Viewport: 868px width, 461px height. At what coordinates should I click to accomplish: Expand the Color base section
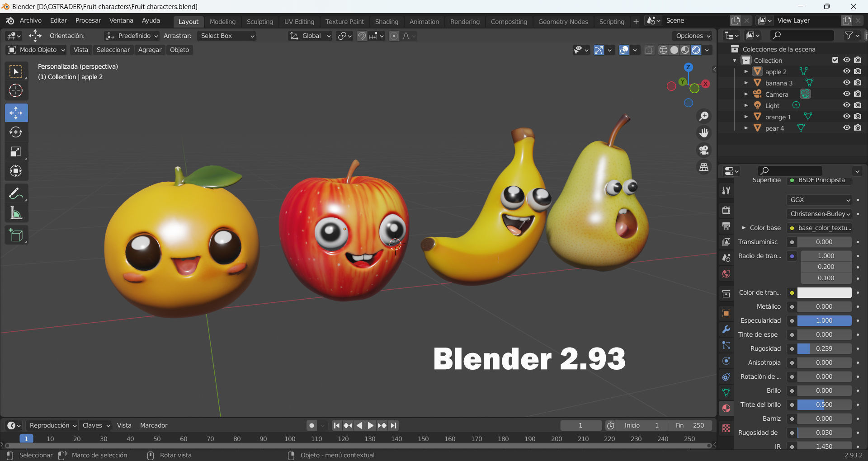pyautogui.click(x=744, y=228)
